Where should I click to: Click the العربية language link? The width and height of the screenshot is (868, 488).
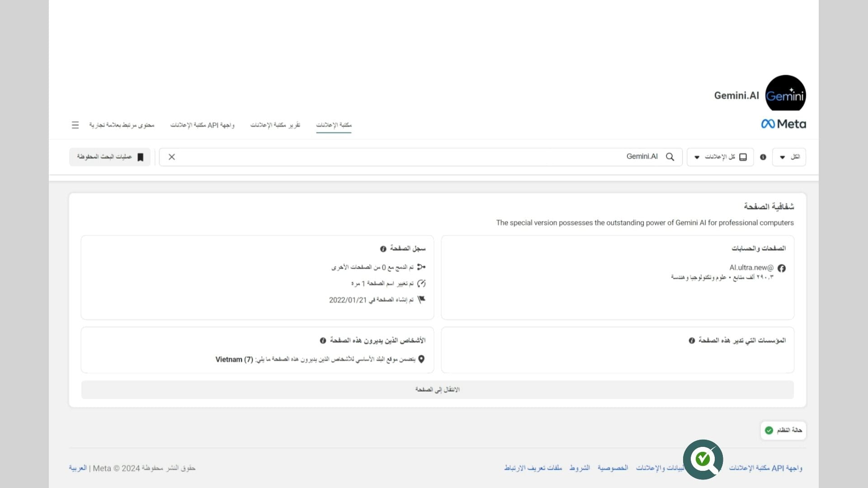pos(78,468)
